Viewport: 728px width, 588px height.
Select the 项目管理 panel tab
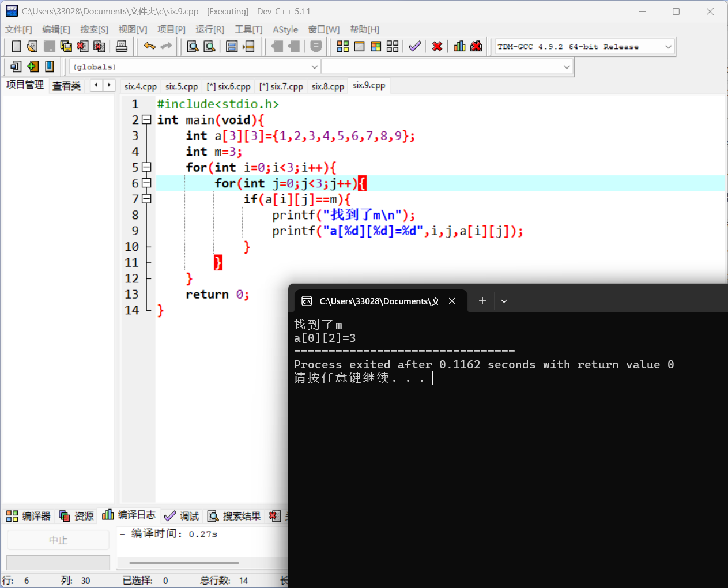pos(25,85)
